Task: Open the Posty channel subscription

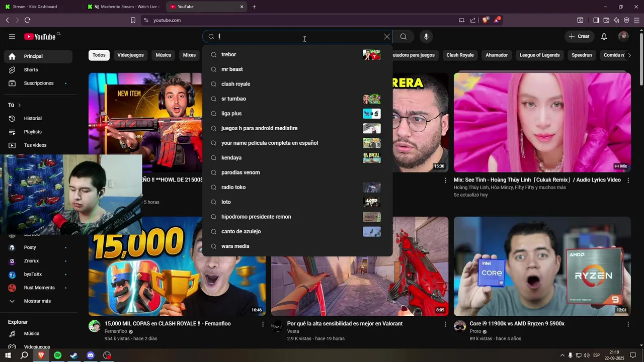Action: [x=38, y=247]
